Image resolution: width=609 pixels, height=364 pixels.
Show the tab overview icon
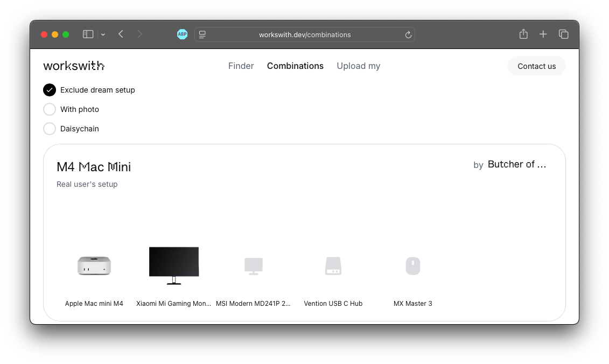click(x=564, y=34)
